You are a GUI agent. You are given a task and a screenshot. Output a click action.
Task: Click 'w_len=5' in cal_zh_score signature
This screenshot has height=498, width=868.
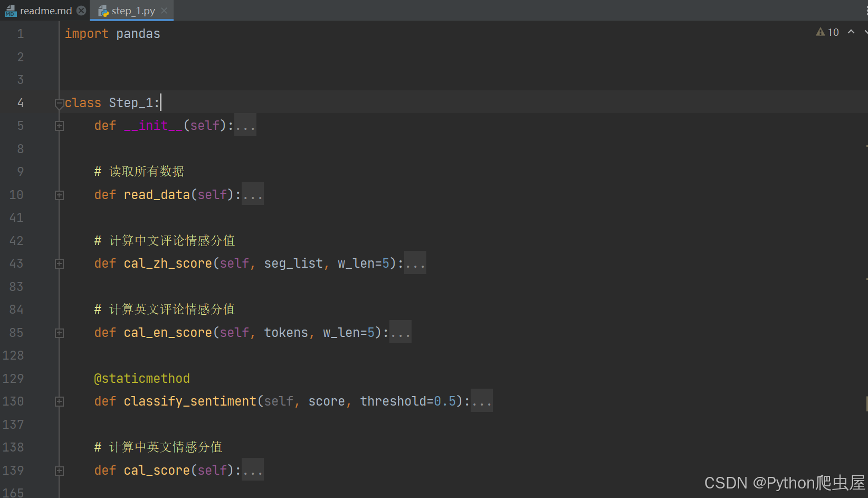click(364, 263)
